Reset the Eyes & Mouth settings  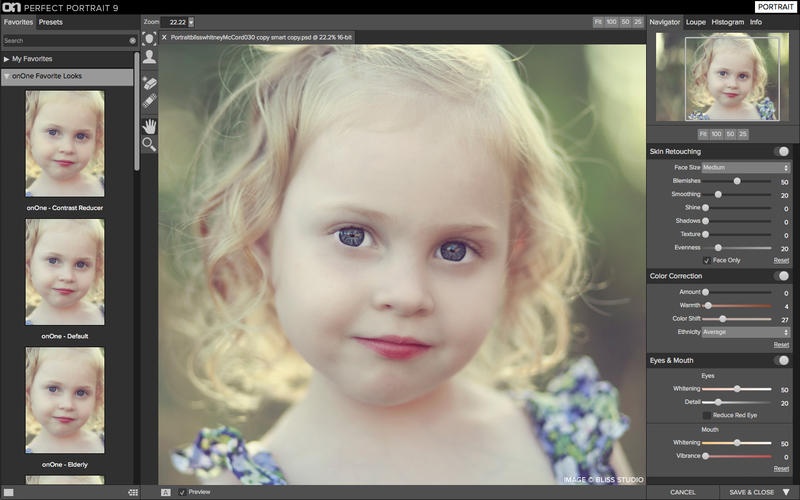781,468
